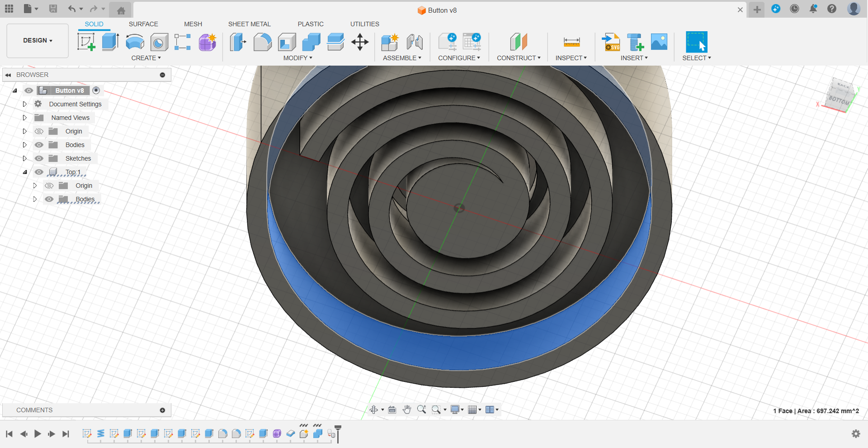Select the Pan hand tool
The width and height of the screenshot is (868, 448).
(407, 410)
